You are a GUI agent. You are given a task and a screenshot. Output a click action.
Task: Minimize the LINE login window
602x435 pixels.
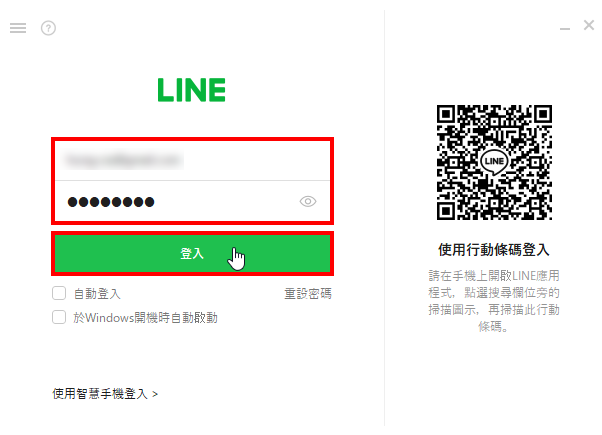[x=565, y=28]
